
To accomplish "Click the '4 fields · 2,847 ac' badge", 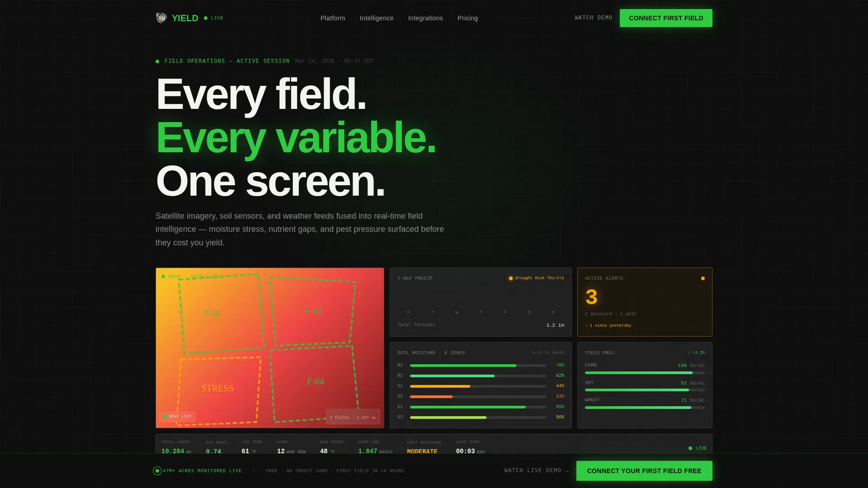I will click(x=353, y=418).
